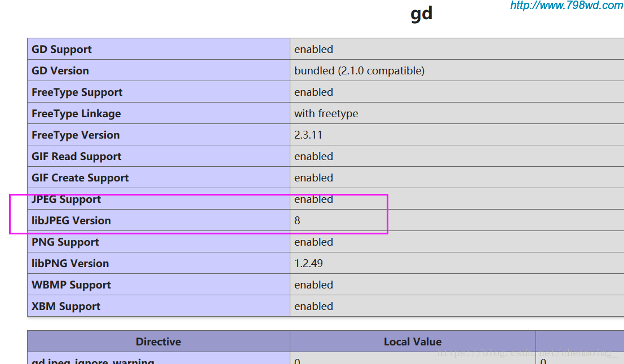Click 'enabled' value in FreeType Support row

[x=313, y=92]
